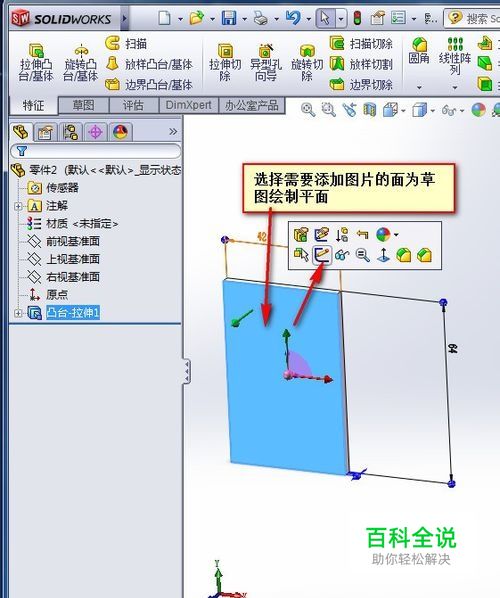Switch to the 草图 (Sketch) tab
Screen dimensions: 500x598
(x=84, y=105)
